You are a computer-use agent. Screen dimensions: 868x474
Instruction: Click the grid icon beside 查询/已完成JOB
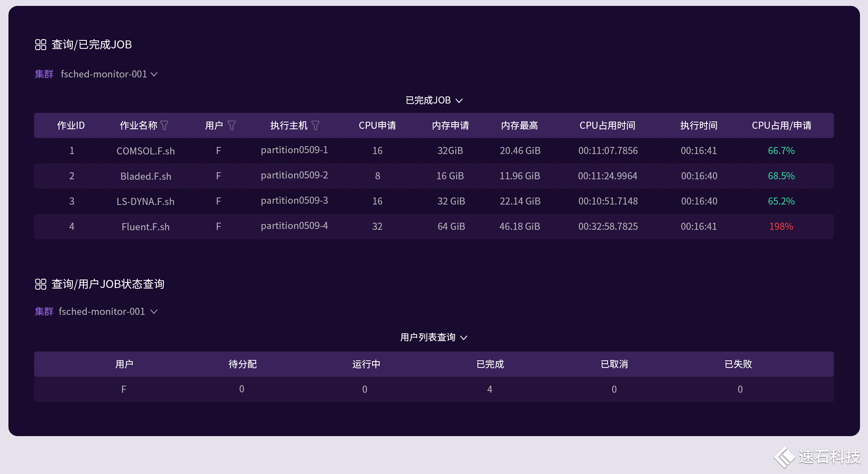40,45
